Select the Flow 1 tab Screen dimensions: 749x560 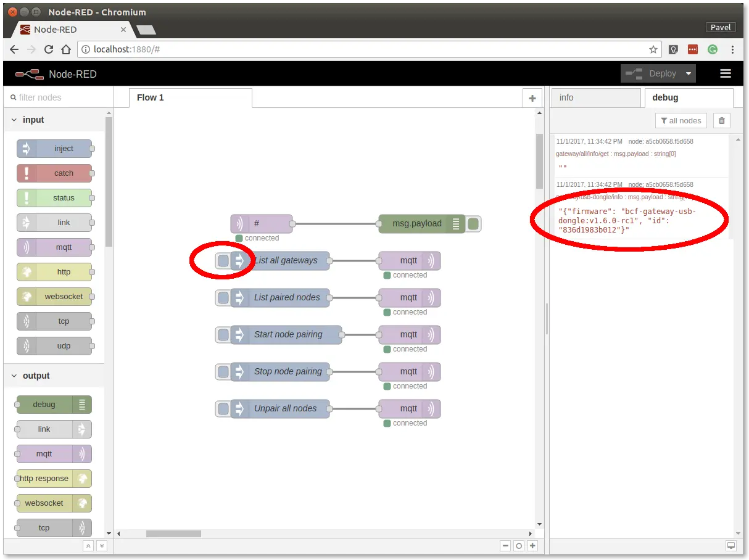coord(190,97)
